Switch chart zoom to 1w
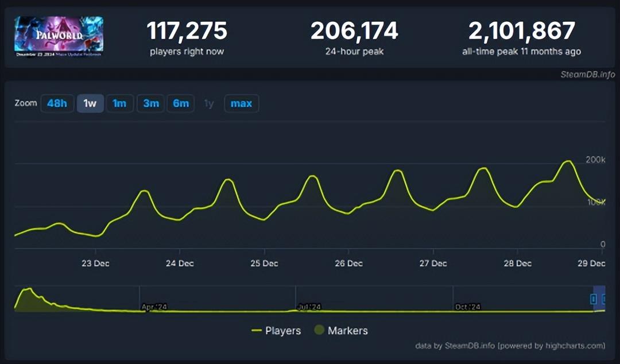Image resolution: width=620 pixels, height=364 pixels. [x=90, y=103]
